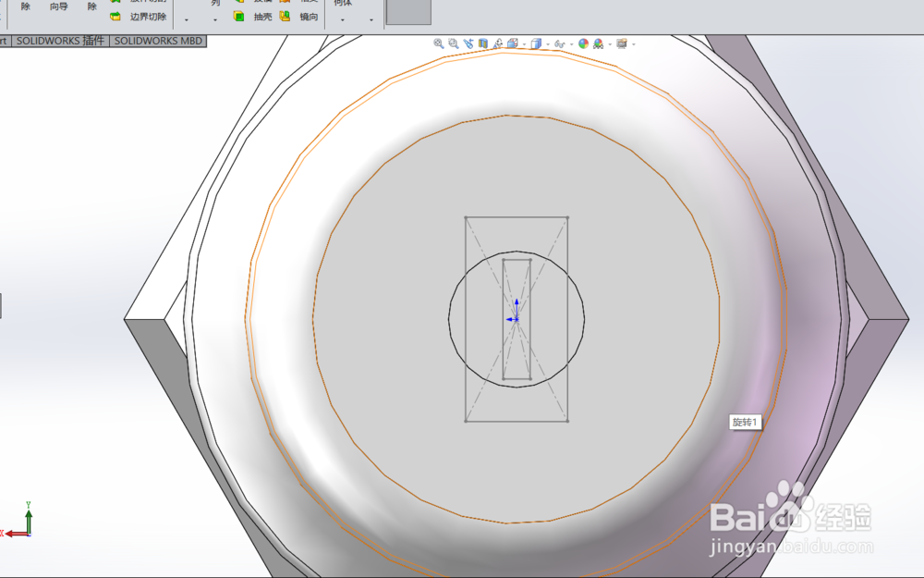Click the 向导 hole wizard label
The image size is (924, 578).
point(59,6)
